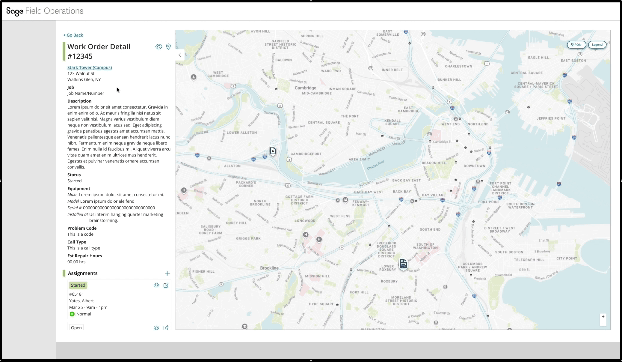This screenshot has height=362, width=622.
Task: Click the zoom control at the map's bottom right
Action: tap(603, 320)
